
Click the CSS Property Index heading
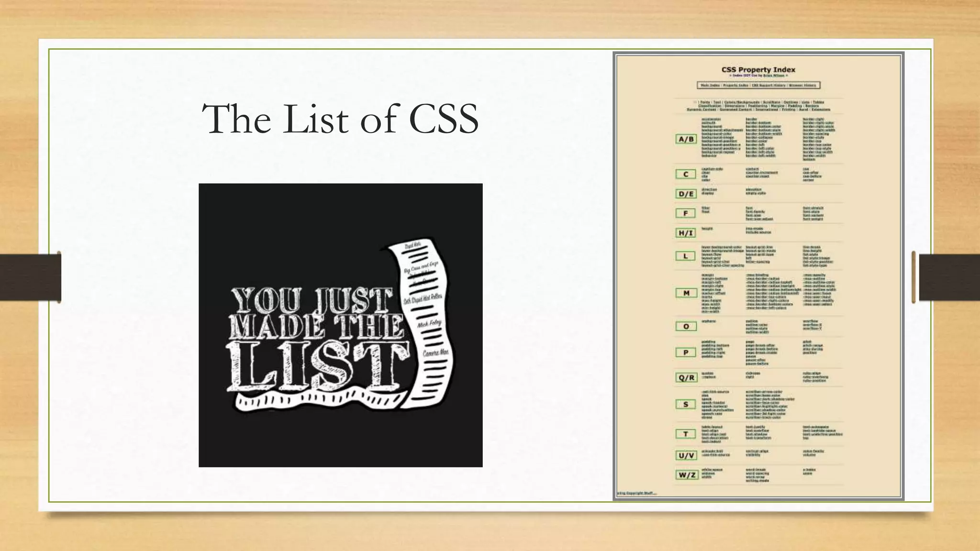[x=758, y=69]
